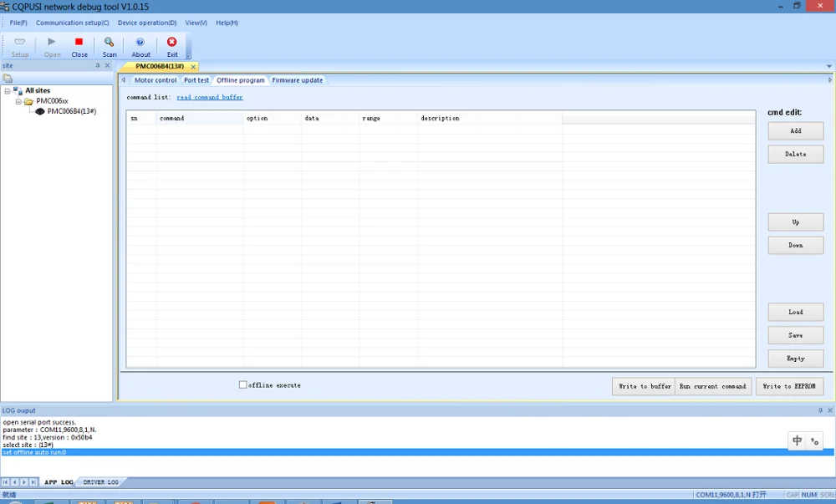Switch to Offline program tab
Screen dimensions: 836x504
coord(241,80)
